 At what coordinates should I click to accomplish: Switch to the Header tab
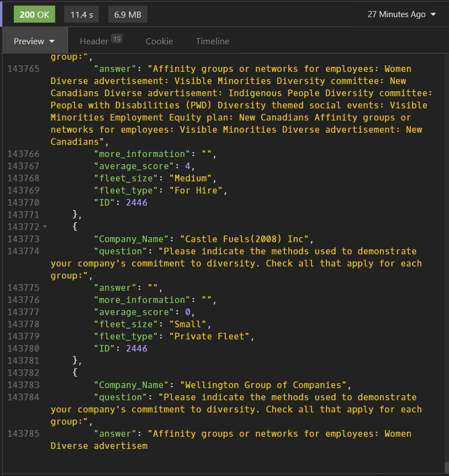[x=94, y=41]
